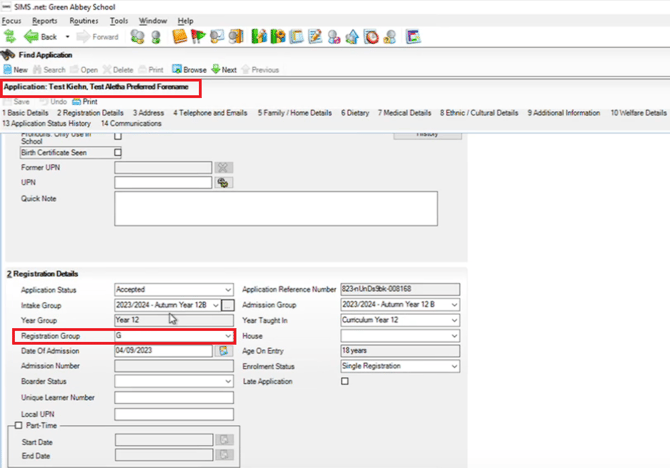Click the red flag toolbar icon

[x=199, y=37]
